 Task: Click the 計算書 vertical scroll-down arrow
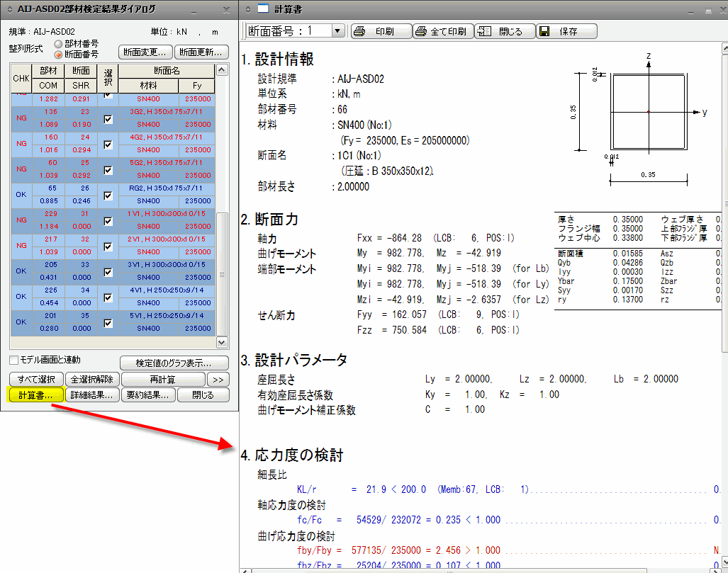(x=724, y=563)
